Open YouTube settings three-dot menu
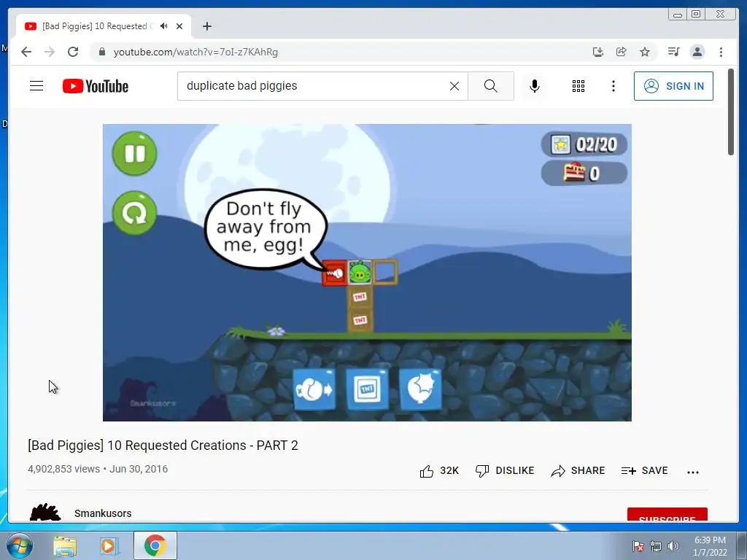This screenshot has height=560, width=747. [x=613, y=86]
